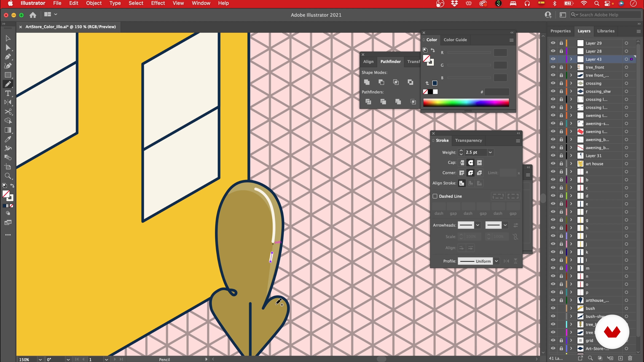
Task: Switch to the Color Guide tab
Action: click(455, 40)
